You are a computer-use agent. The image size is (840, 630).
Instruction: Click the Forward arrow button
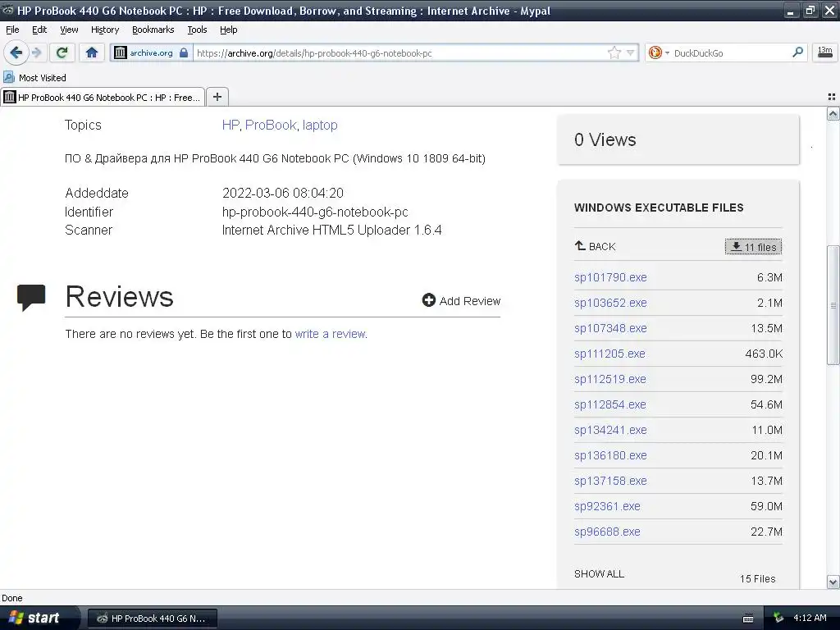click(x=37, y=52)
